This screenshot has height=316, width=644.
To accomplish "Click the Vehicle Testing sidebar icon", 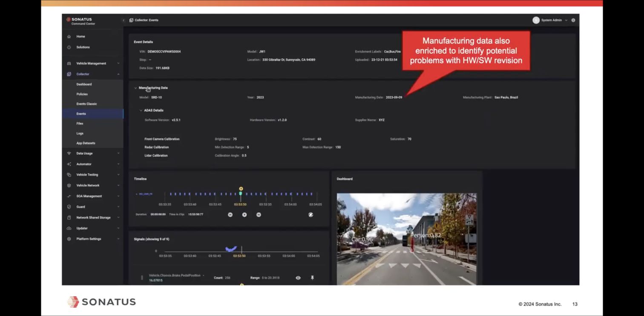I will click(x=69, y=175).
